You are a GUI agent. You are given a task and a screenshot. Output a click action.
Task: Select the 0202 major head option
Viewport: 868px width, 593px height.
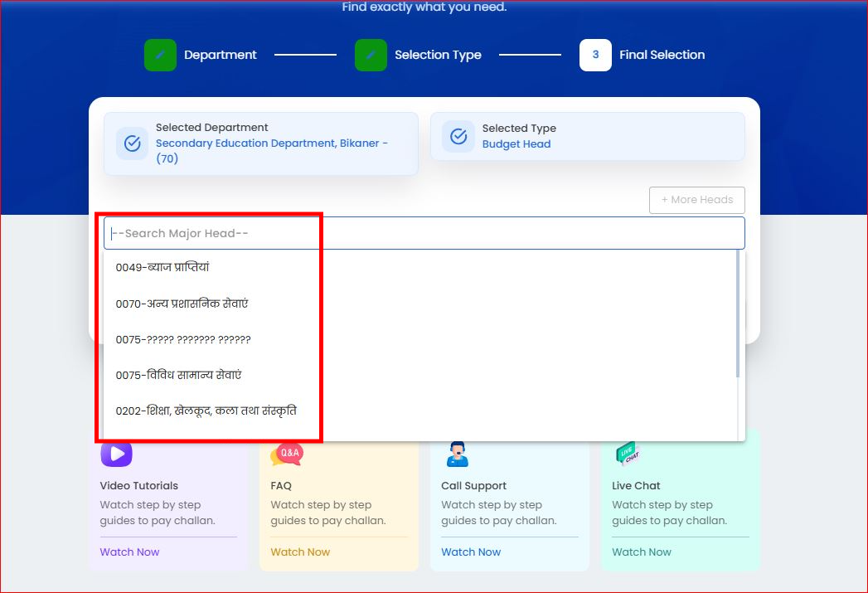coord(420,411)
